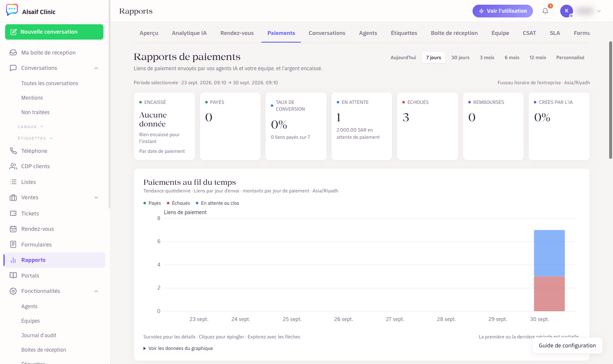The image size is (613, 364).
Task: Click Voir l'utilisation button
Action: click(503, 11)
